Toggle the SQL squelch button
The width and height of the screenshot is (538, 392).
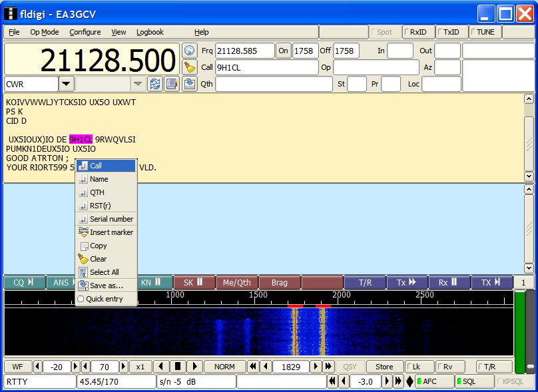point(474,381)
